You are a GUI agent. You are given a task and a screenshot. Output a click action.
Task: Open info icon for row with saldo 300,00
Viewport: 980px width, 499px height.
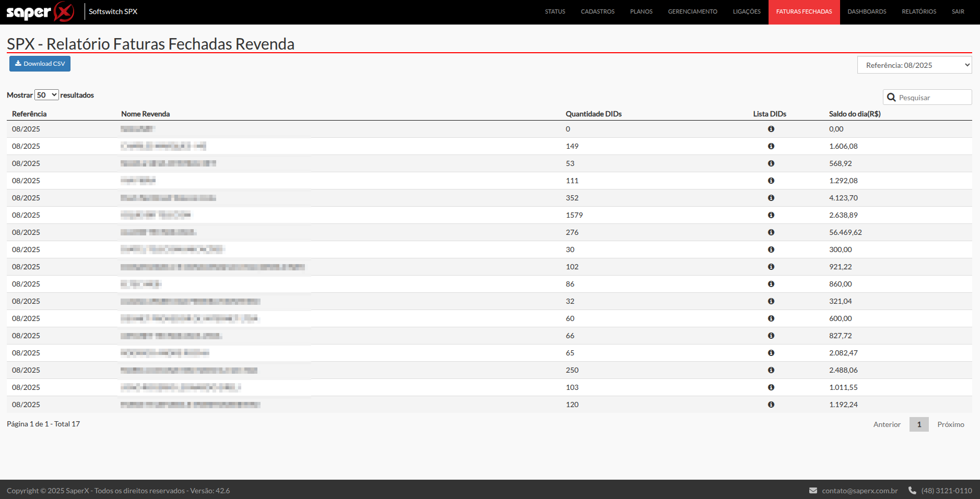click(x=771, y=249)
